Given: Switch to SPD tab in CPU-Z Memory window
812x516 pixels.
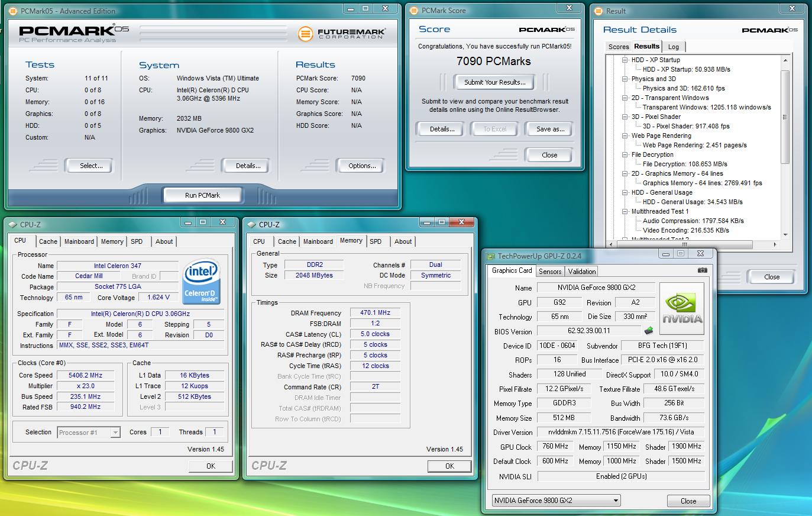Looking at the screenshot, I should (376, 241).
